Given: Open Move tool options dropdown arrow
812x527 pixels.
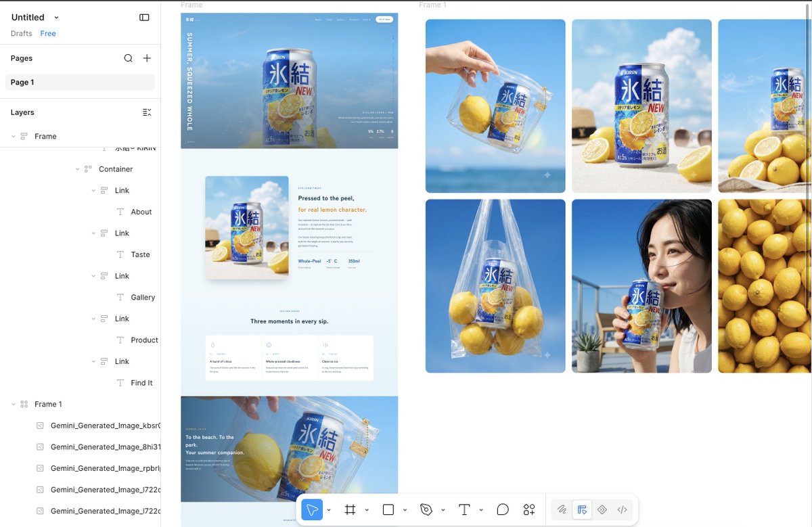Looking at the screenshot, I should pyautogui.click(x=329, y=510).
